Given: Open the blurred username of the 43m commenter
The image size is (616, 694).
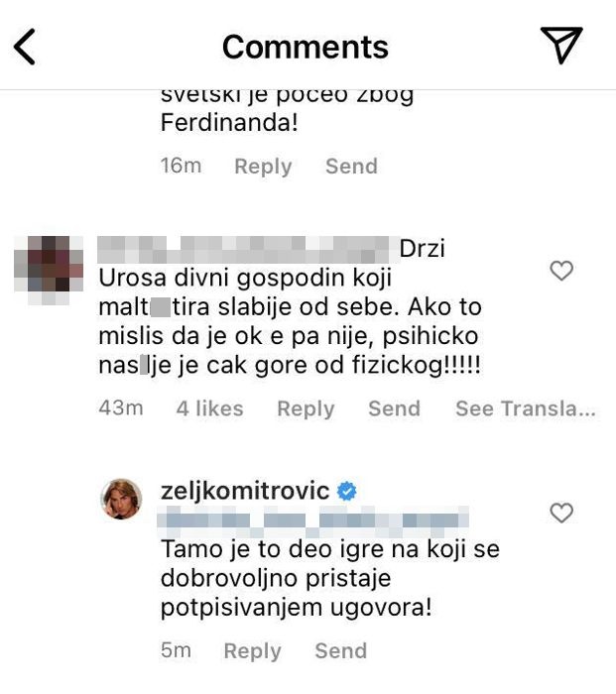Looking at the screenshot, I should pyautogui.click(x=249, y=250).
